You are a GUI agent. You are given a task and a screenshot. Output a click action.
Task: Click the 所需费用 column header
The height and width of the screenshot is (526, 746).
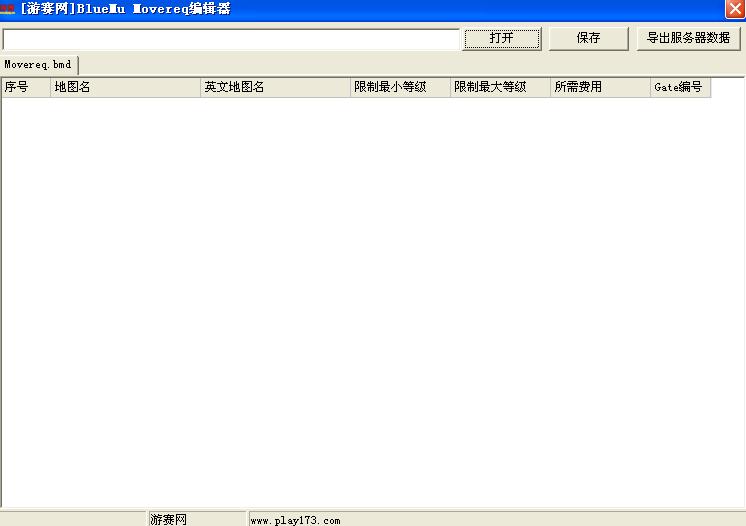pyautogui.click(x=600, y=87)
